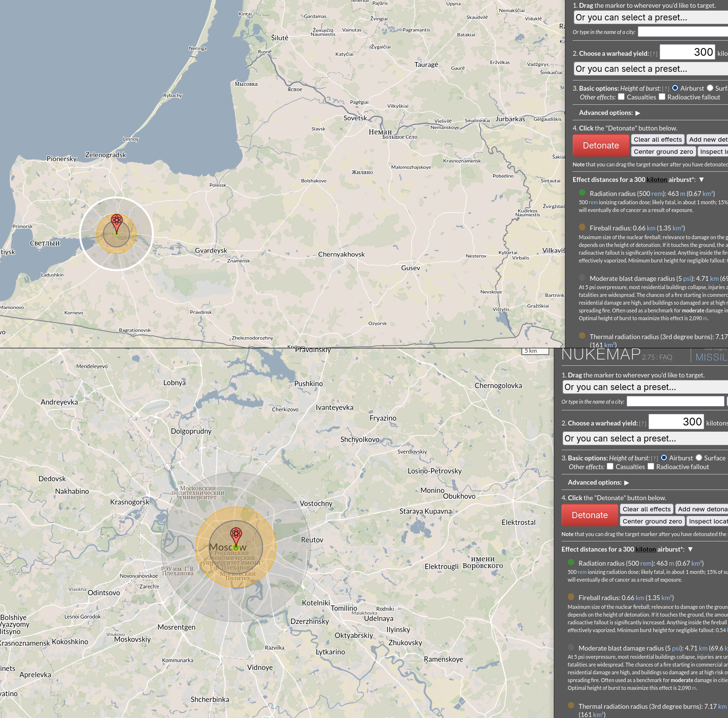Click the Add new detonation button in lower window
Screen dimensions: 728x718
[702, 509]
